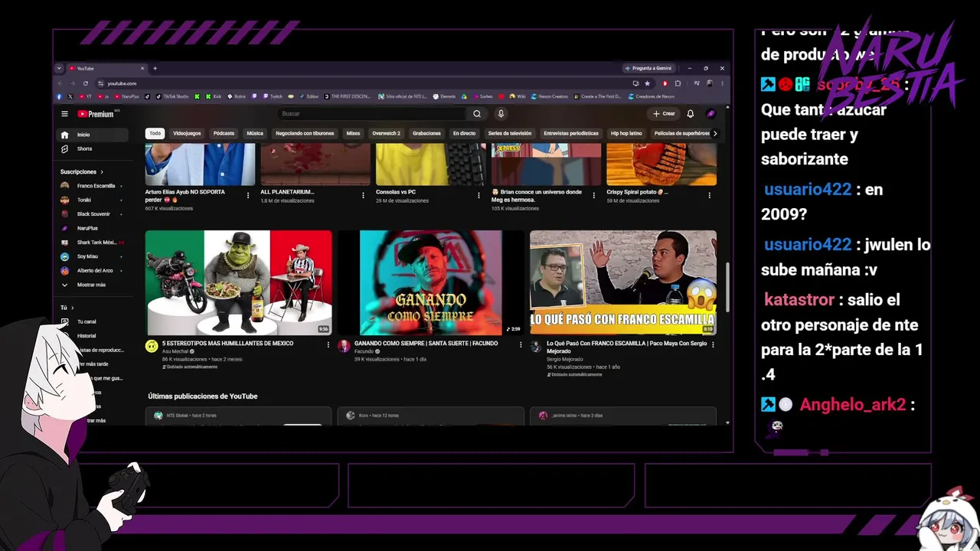This screenshot has width=980, height=551.
Task: Click the YouTube Premium logo
Action: [x=96, y=114]
